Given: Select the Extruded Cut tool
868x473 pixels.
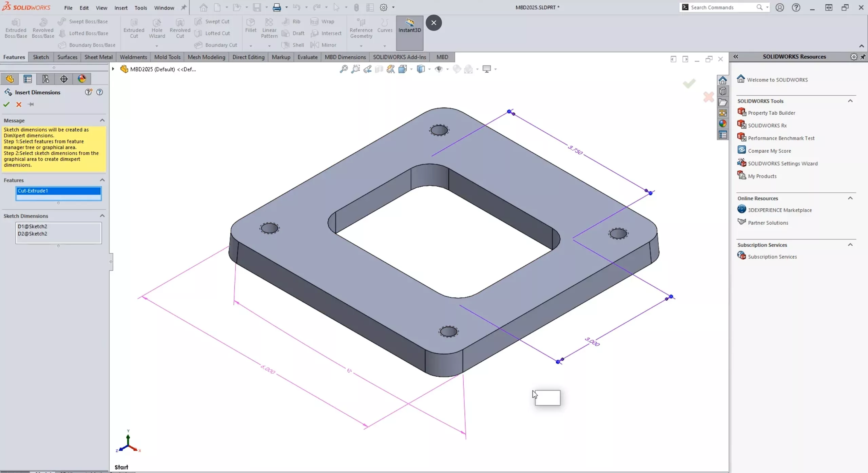Looking at the screenshot, I should (134, 28).
